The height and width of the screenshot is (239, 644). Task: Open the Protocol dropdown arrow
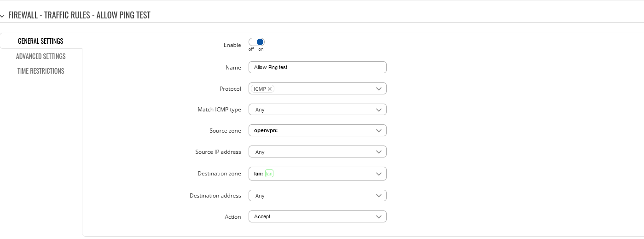[378, 88]
